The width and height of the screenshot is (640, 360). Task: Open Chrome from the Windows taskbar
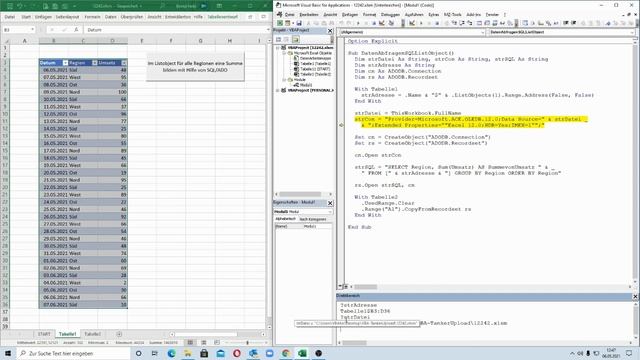coord(286,353)
